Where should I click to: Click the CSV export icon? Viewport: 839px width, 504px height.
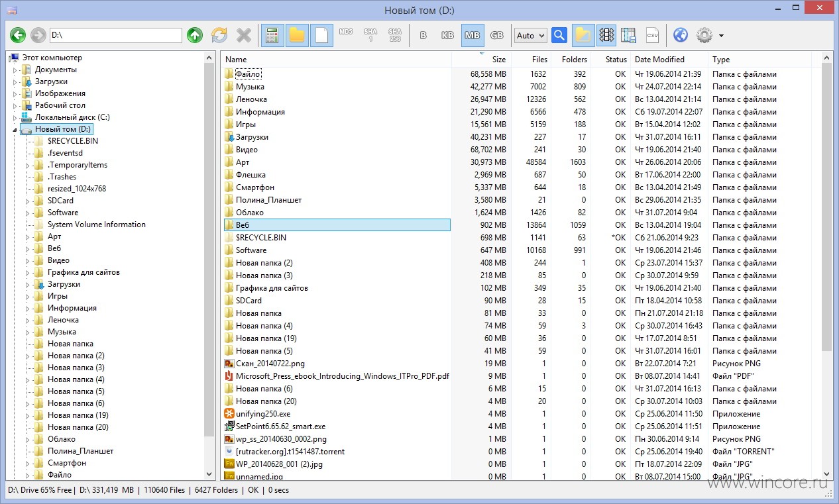click(x=653, y=35)
